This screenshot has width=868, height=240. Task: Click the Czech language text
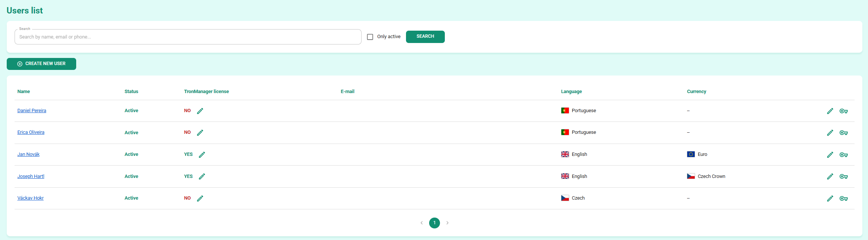point(578,198)
